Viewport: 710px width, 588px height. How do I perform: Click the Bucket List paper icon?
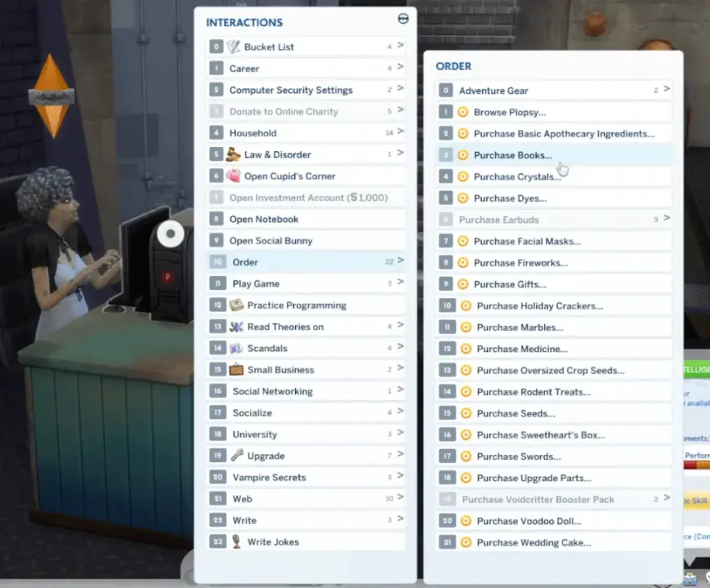233,47
